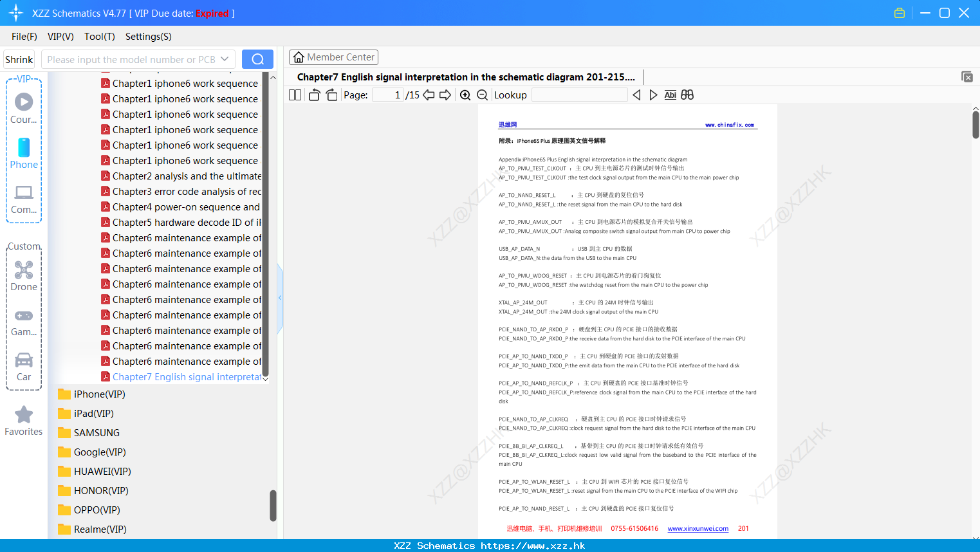Open the model number dropdown arrow

coord(225,59)
